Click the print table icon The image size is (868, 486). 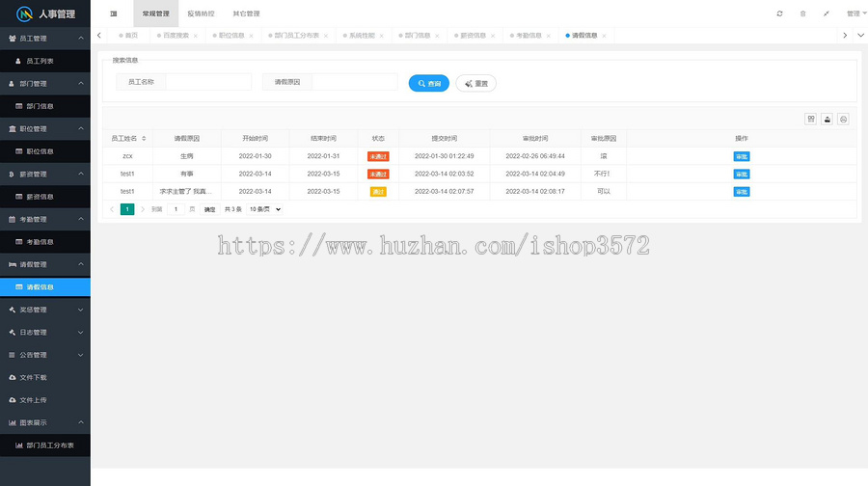click(x=843, y=119)
